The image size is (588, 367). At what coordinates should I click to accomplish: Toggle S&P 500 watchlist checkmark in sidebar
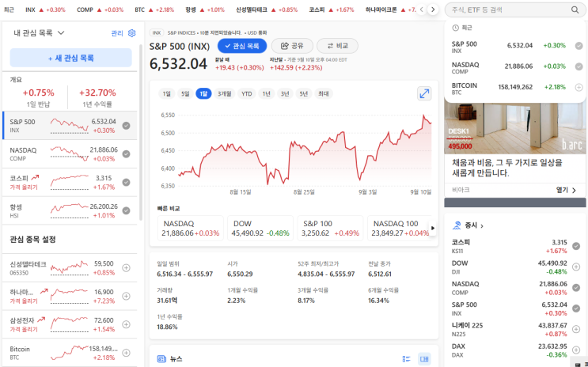[127, 126]
